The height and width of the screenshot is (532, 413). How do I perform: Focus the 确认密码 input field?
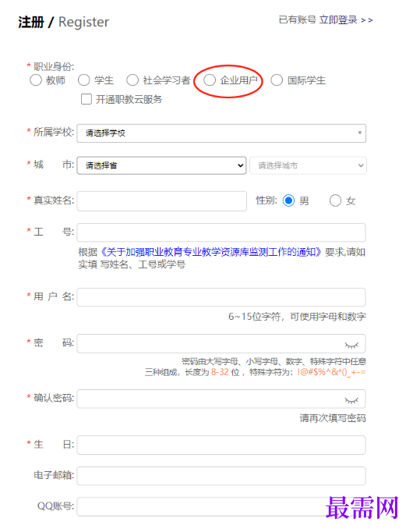point(221,399)
